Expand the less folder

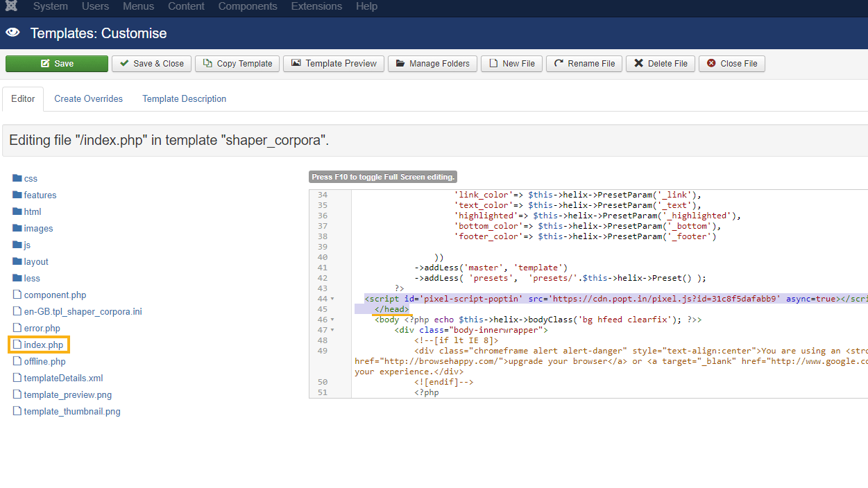tap(32, 278)
